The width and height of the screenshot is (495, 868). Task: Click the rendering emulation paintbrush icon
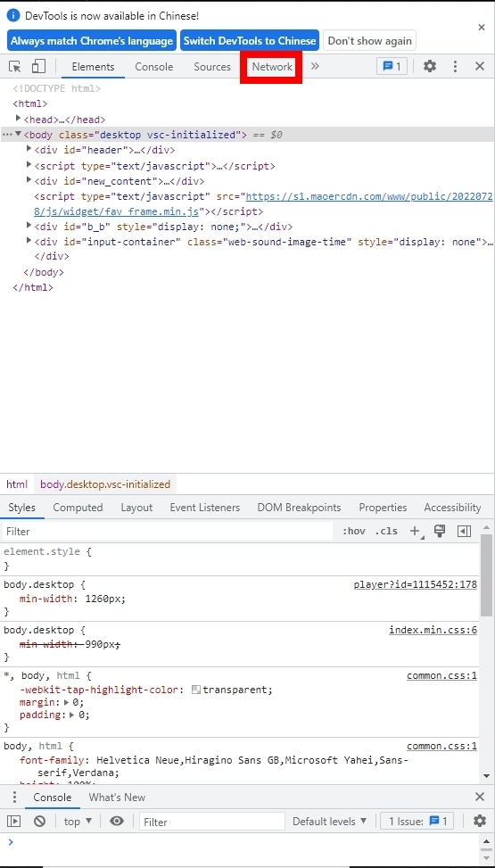coord(440,532)
